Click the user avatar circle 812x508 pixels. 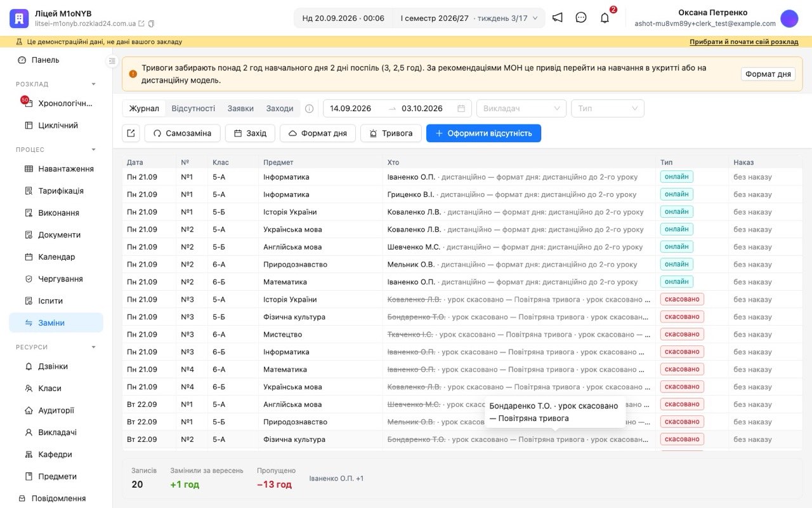coord(789,18)
